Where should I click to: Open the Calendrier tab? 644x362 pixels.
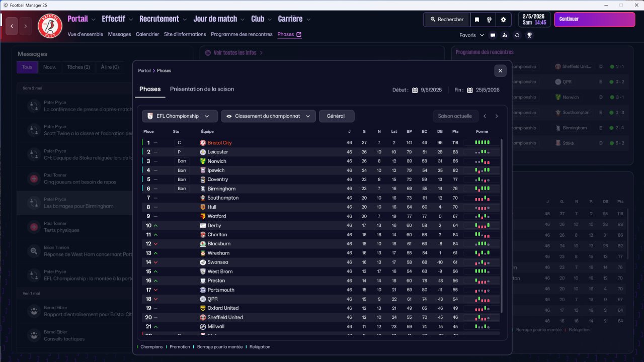[147, 34]
